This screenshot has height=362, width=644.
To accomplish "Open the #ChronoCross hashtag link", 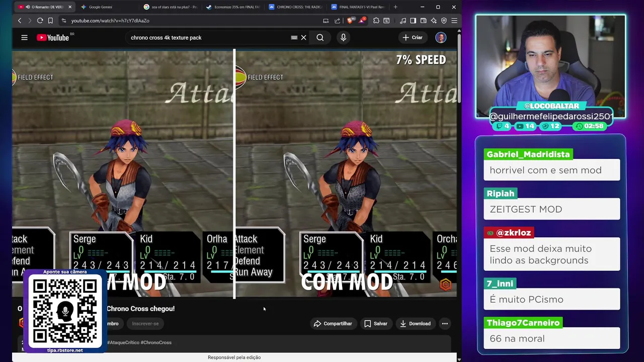I will coord(156,342).
